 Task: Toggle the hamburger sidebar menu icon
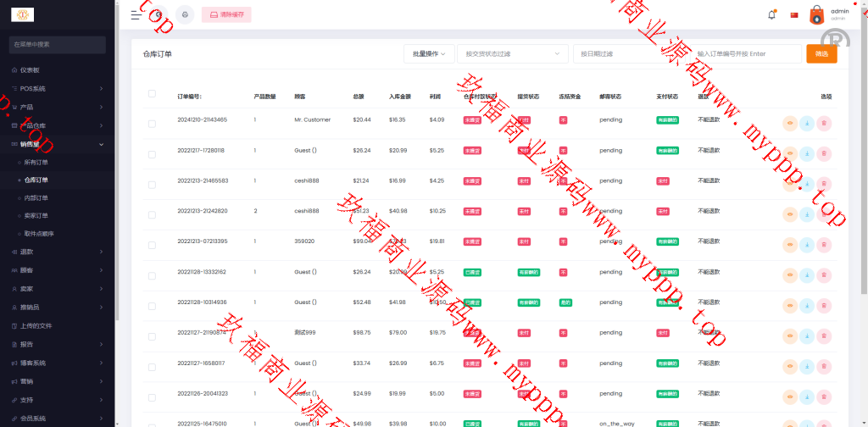pos(136,14)
